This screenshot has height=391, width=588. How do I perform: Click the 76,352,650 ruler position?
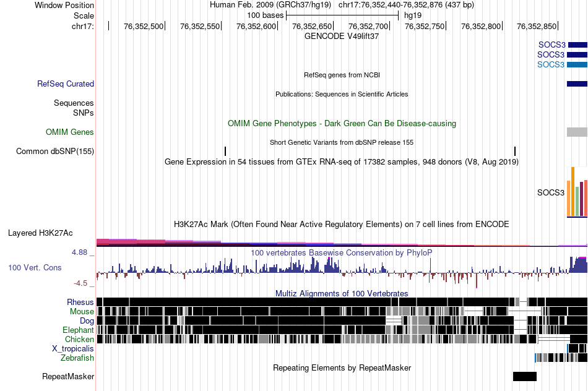[312, 26]
